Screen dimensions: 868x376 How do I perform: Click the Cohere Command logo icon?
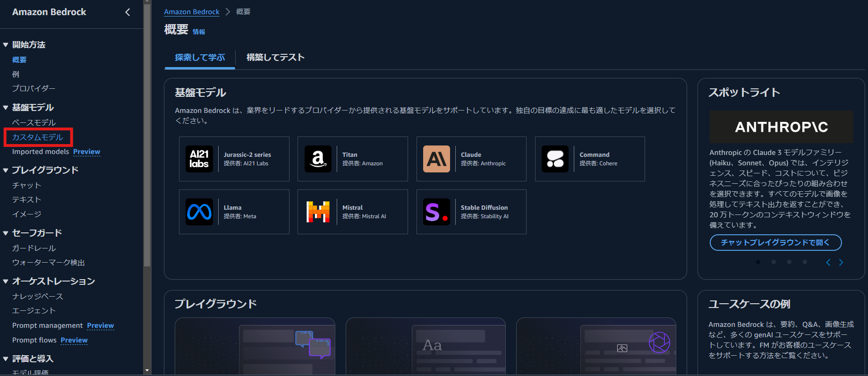pos(555,159)
